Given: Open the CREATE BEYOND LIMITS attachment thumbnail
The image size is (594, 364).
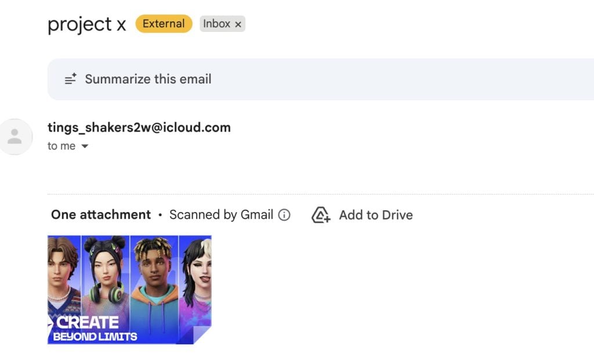Looking at the screenshot, I should click(x=128, y=287).
